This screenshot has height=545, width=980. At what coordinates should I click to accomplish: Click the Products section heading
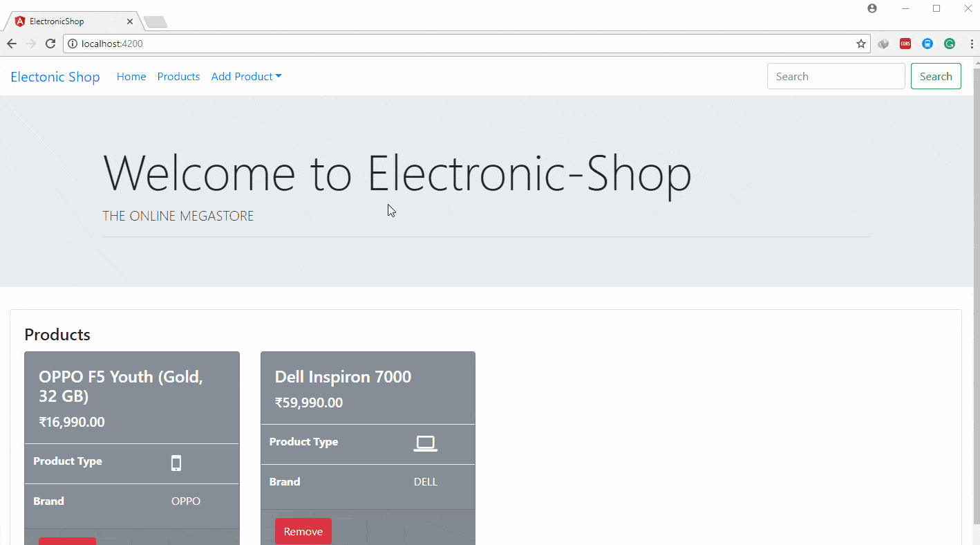[x=57, y=335]
